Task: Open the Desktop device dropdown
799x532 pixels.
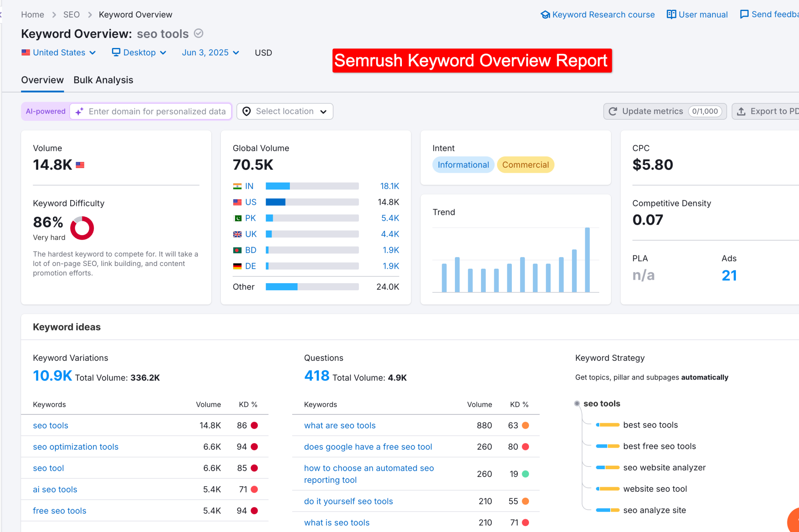Action: click(139, 52)
